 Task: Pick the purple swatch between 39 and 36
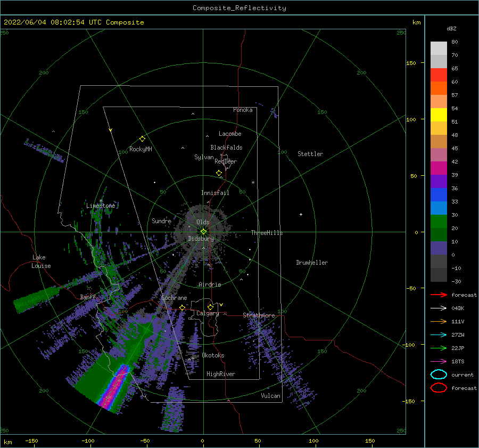click(x=439, y=181)
